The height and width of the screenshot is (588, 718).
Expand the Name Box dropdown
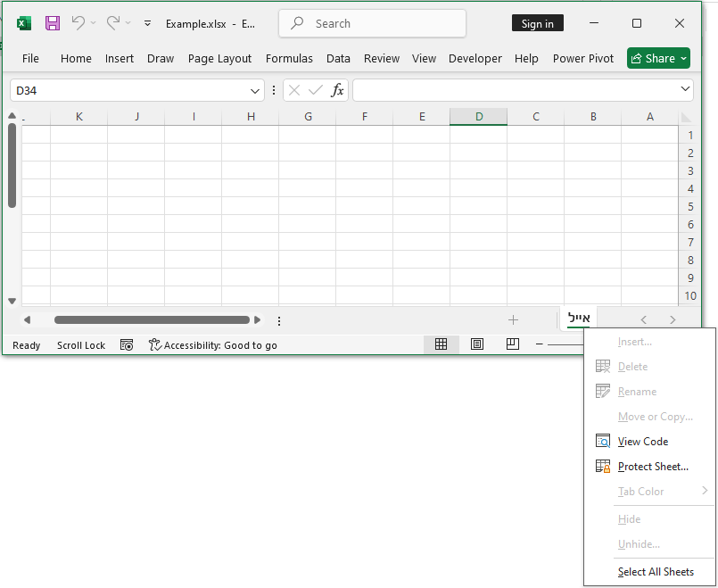pos(255,90)
